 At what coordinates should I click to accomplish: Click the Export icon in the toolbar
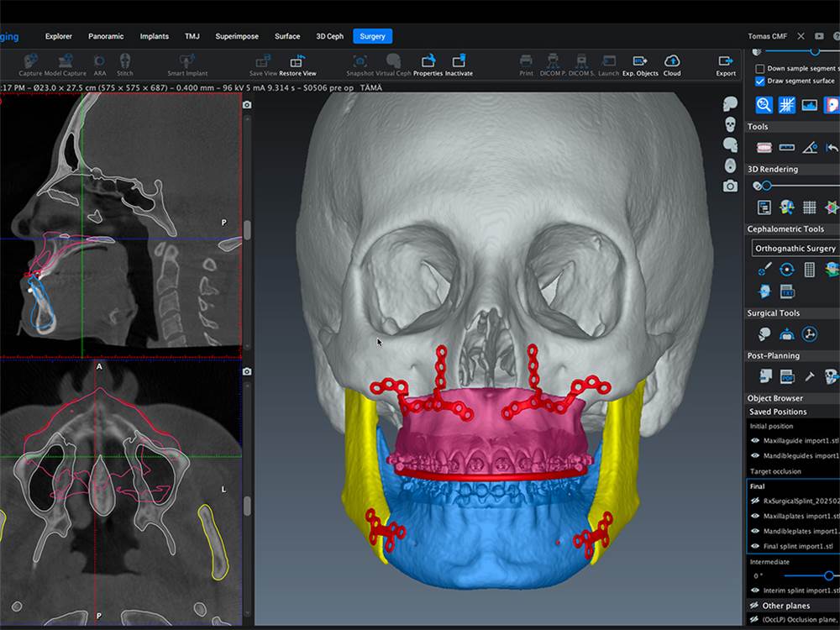726,61
